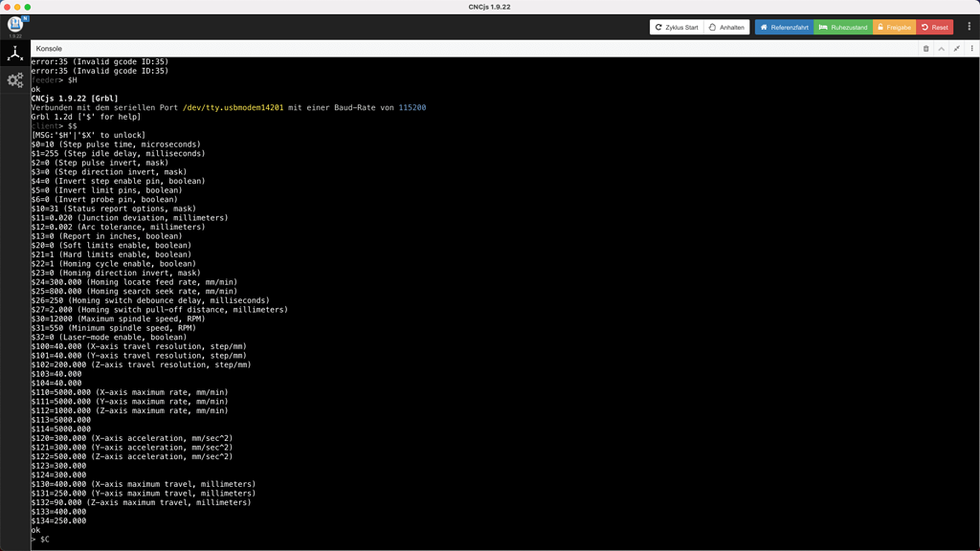Click the Konsole widget header title
Screen dimensions: 980x551
click(49, 49)
